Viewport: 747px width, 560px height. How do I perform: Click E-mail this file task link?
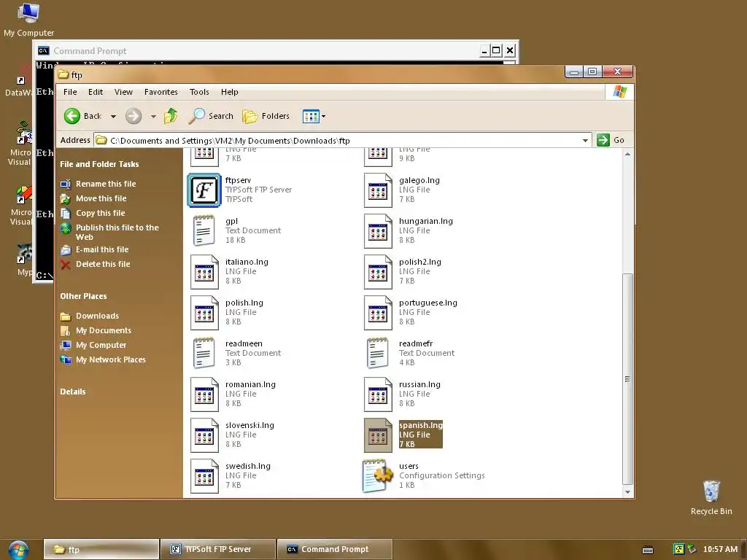point(102,249)
